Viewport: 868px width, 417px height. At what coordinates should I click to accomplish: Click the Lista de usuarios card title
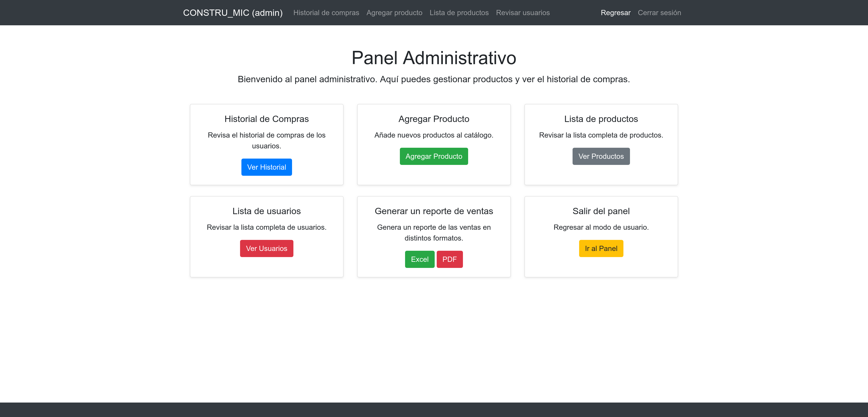266,211
